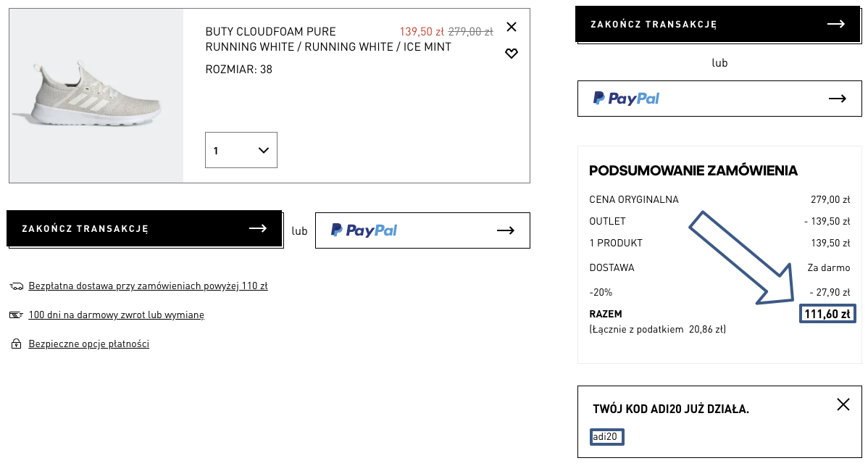Pay with PayPal button below the cart item
Image resolution: width=868 pixels, height=466 pixels.
(422, 230)
